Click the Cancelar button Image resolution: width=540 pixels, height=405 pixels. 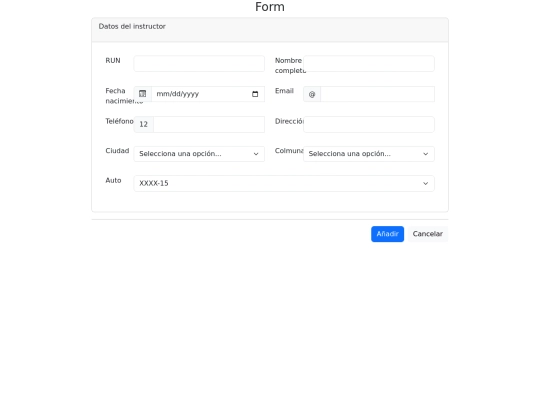click(x=428, y=234)
